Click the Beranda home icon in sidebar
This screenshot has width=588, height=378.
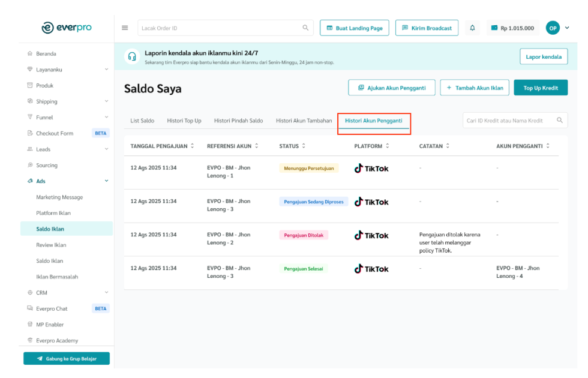[x=29, y=53]
